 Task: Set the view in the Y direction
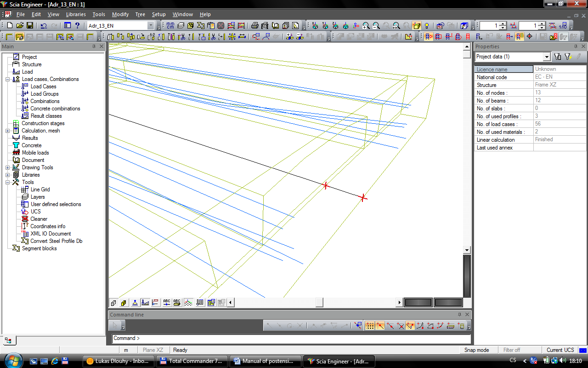(325, 26)
